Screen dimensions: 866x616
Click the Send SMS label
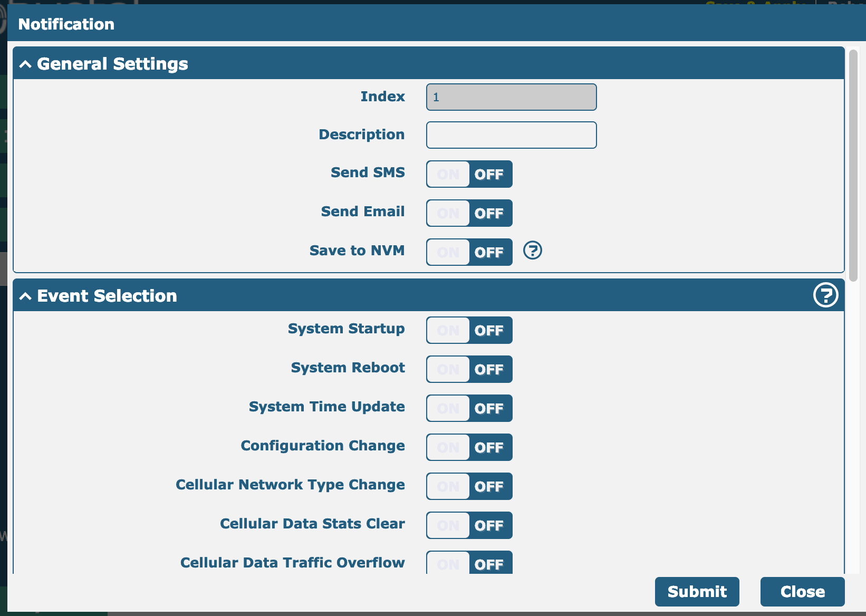[368, 172]
